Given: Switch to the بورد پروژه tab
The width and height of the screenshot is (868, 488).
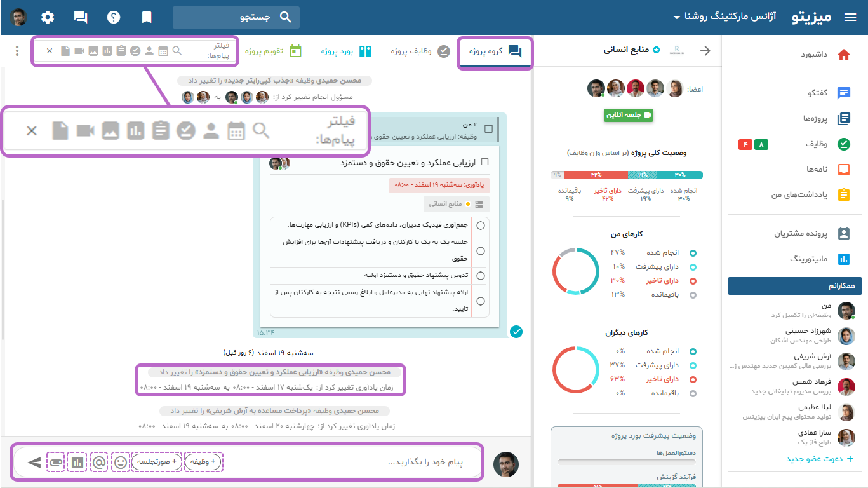Looking at the screenshot, I should [x=346, y=51].
